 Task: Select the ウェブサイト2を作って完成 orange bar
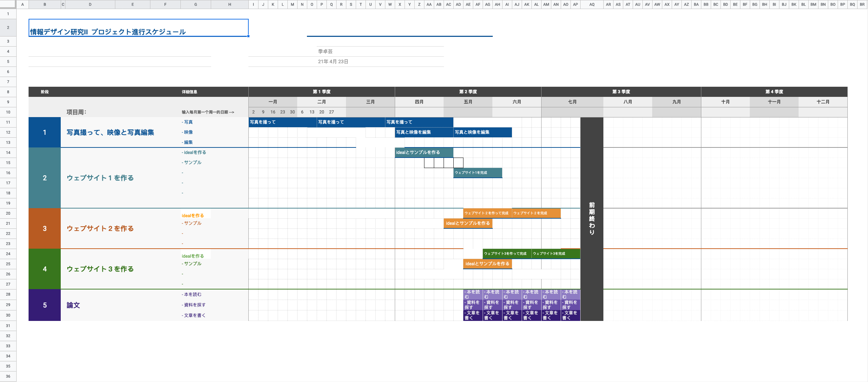click(x=487, y=213)
